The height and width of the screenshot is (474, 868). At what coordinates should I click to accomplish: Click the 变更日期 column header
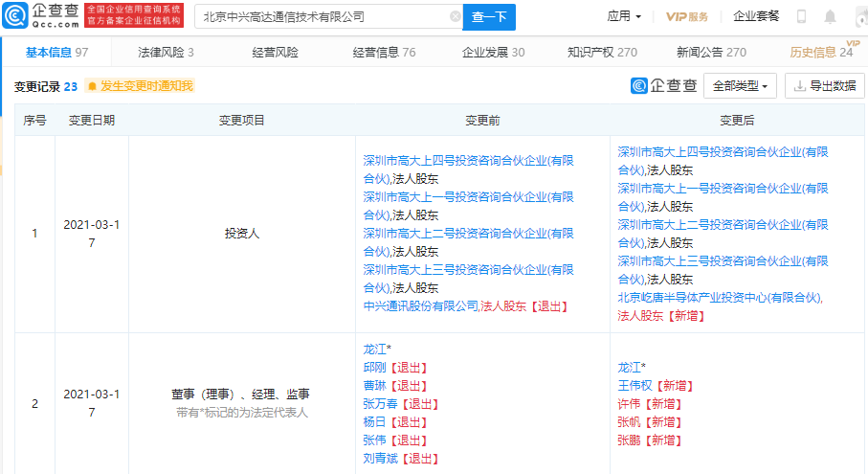tap(92, 120)
